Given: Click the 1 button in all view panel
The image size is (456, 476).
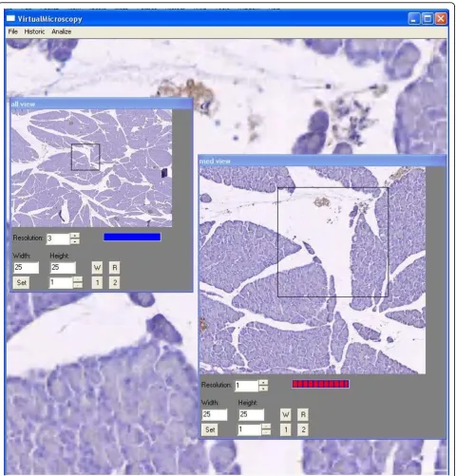Looking at the screenshot, I should pos(97,282).
